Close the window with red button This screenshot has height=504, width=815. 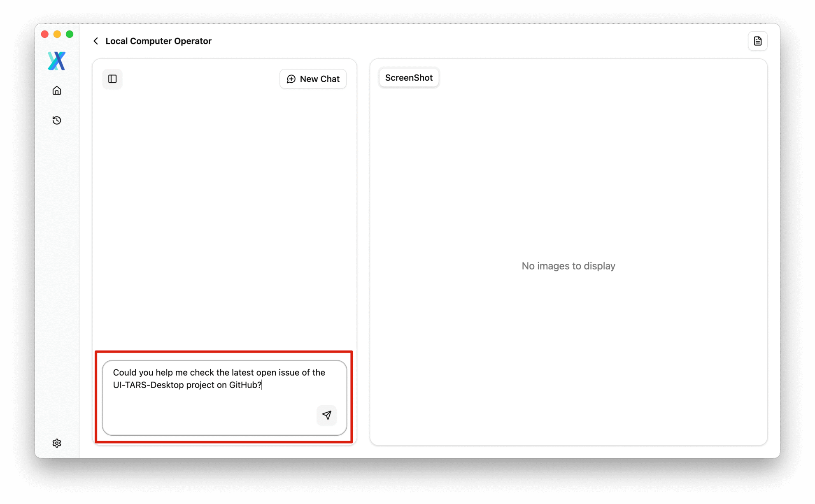pyautogui.click(x=45, y=34)
